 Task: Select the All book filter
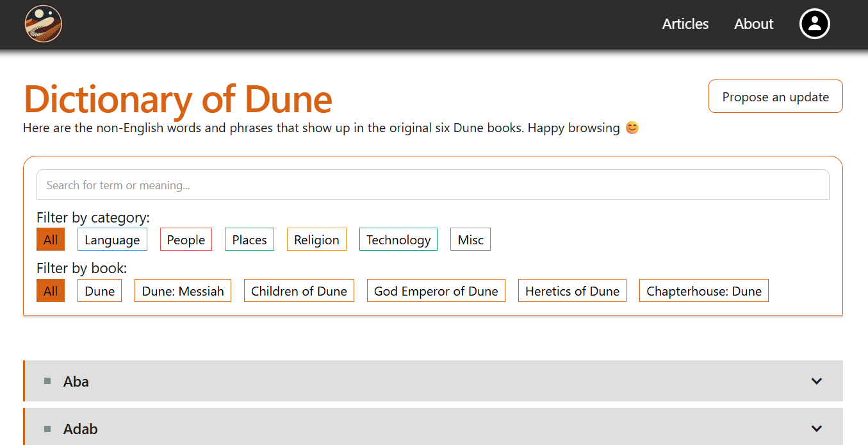tap(51, 290)
